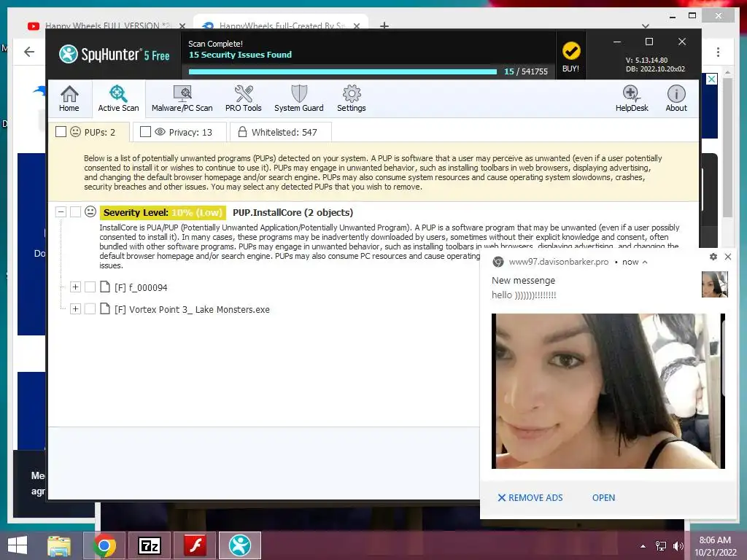
Task: Click SpyHunter taskbar icon
Action: (x=239, y=545)
